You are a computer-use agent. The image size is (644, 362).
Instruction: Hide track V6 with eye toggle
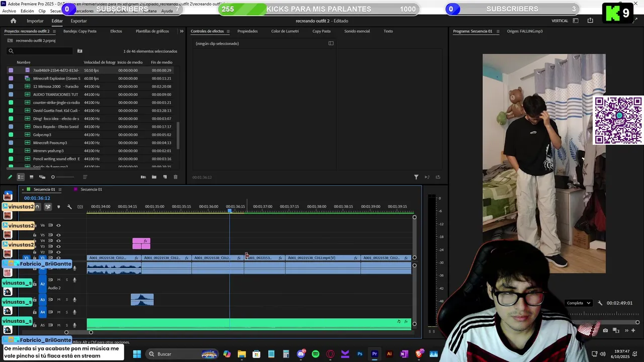click(x=58, y=225)
